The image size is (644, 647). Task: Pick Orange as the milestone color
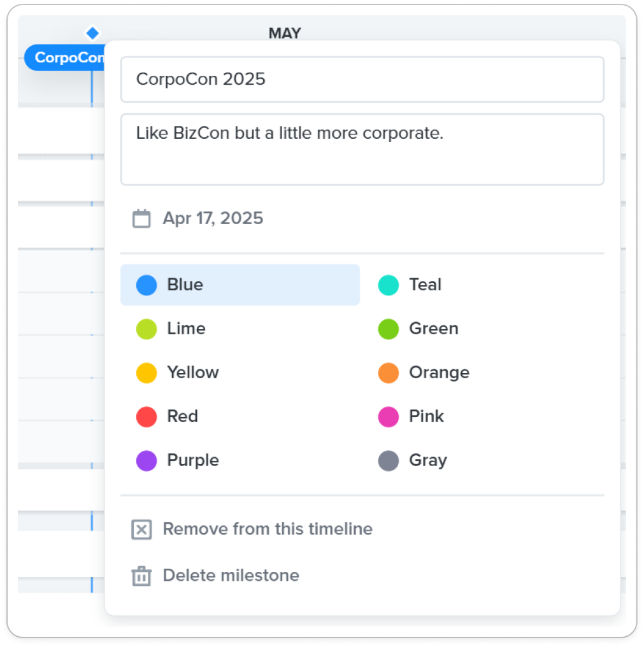tap(482, 373)
